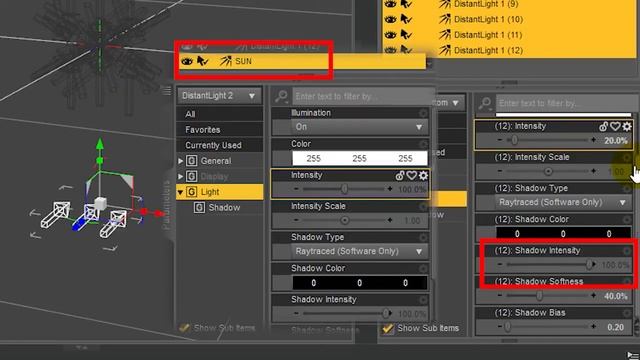Toggle dimmed Show Sub Items checkbox under group list
This screenshot has height=360, width=640.
click(x=184, y=328)
